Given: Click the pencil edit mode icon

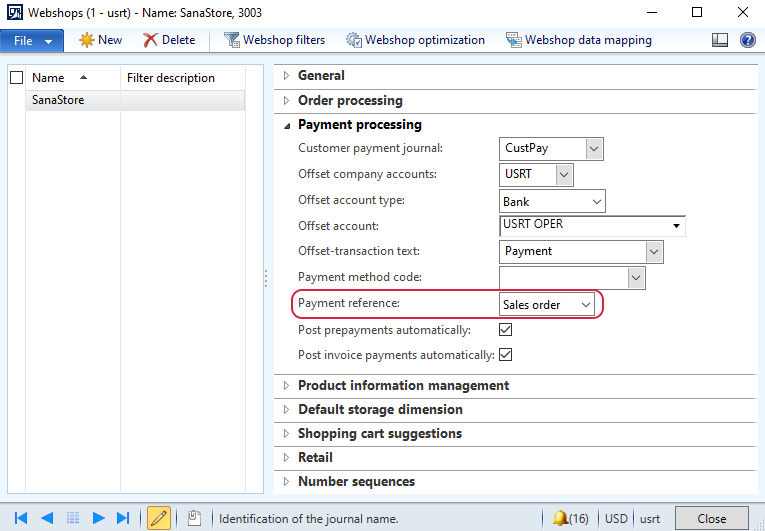Looking at the screenshot, I should (159, 518).
